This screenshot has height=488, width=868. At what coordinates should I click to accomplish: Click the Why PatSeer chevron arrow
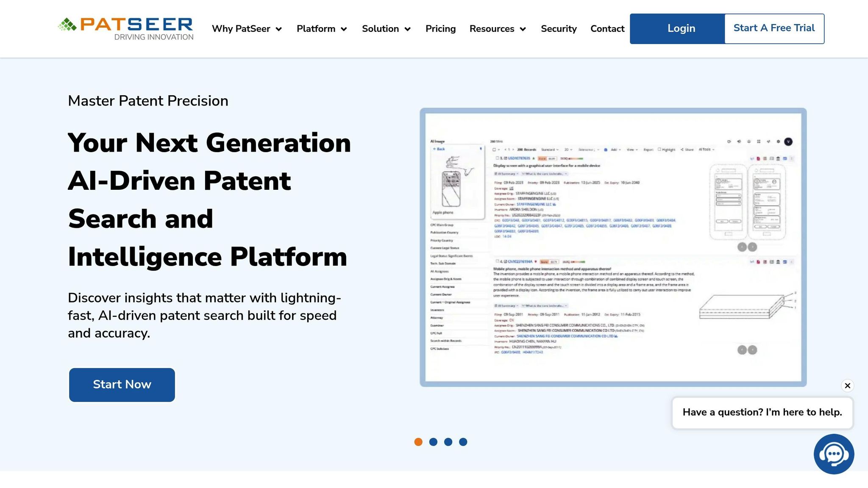(x=279, y=29)
